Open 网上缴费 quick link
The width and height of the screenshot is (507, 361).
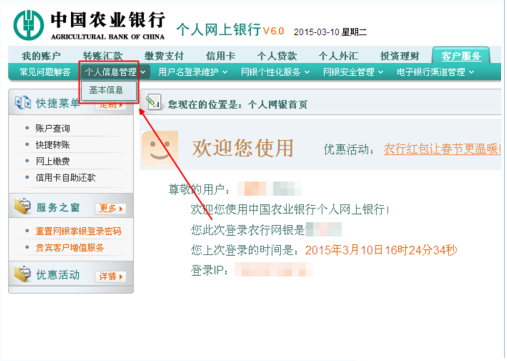pyautogui.click(x=53, y=161)
